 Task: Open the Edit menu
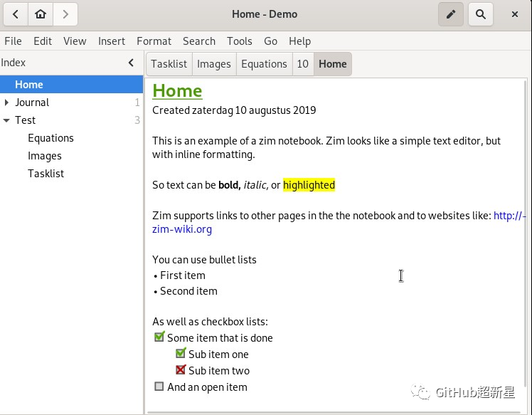point(43,41)
